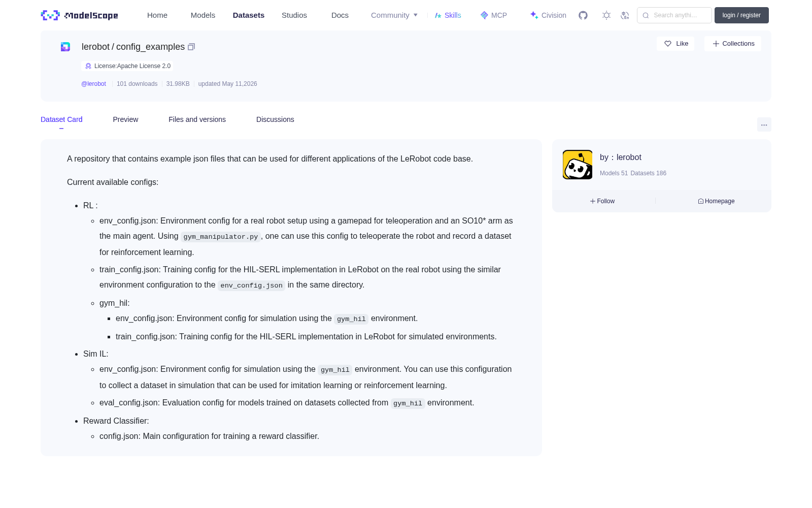The width and height of the screenshot is (812, 508).
Task: Switch language with the translate icon
Action: click(625, 15)
